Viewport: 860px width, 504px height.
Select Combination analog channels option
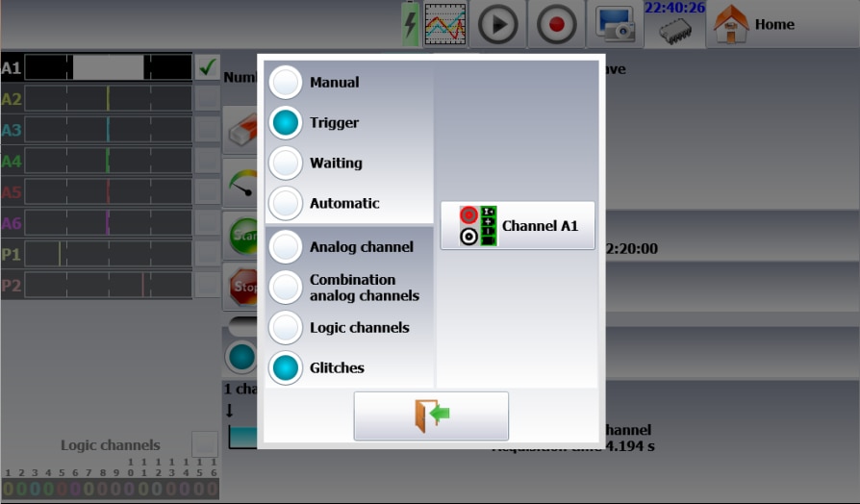pos(286,288)
